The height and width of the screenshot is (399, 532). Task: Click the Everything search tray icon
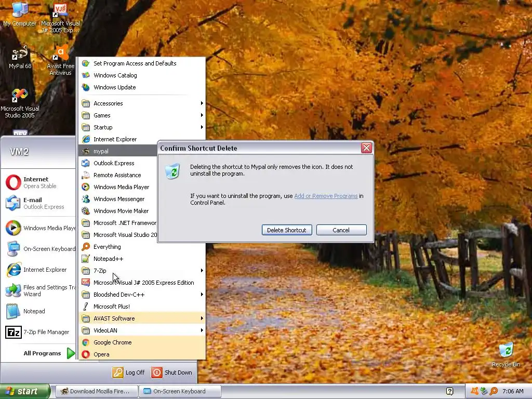494,391
